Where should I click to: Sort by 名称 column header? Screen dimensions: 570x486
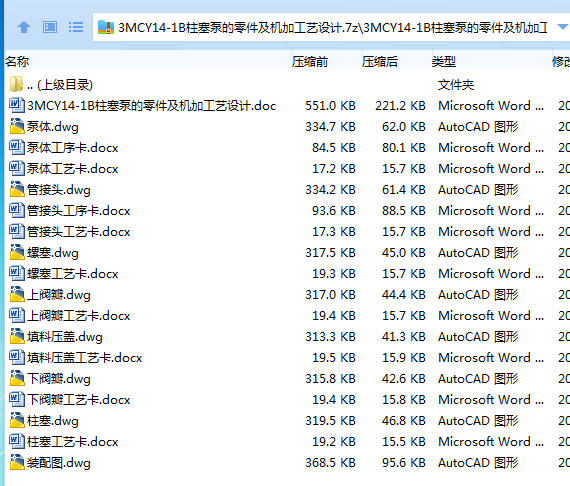[17, 61]
